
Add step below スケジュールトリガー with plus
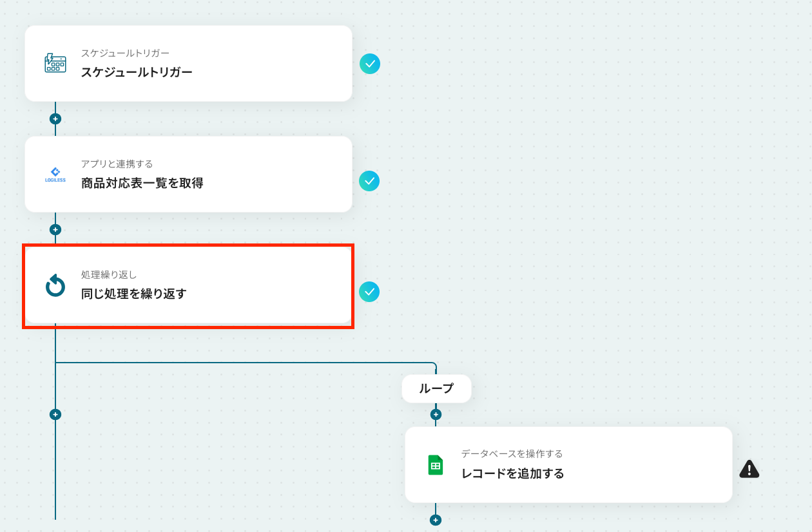(x=55, y=119)
